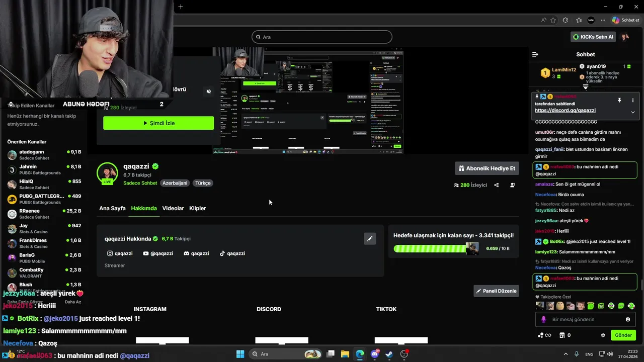Open HilalQ recommended channel

click(x=44, y=184)
